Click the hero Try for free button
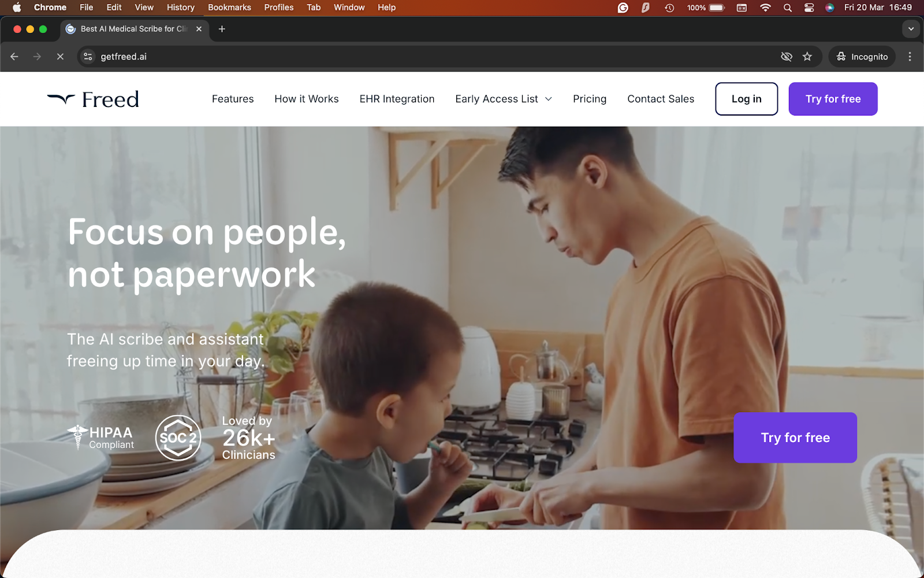 tap(795, 438)
